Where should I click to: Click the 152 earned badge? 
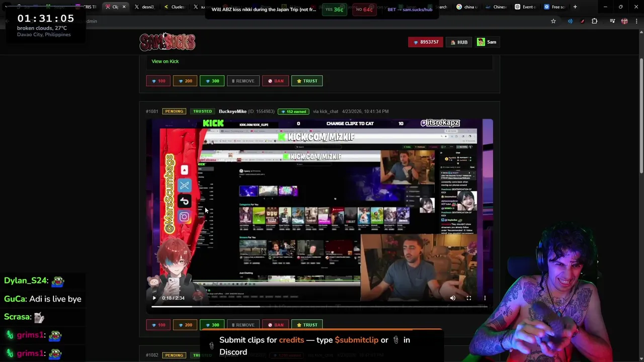(293, 111)
